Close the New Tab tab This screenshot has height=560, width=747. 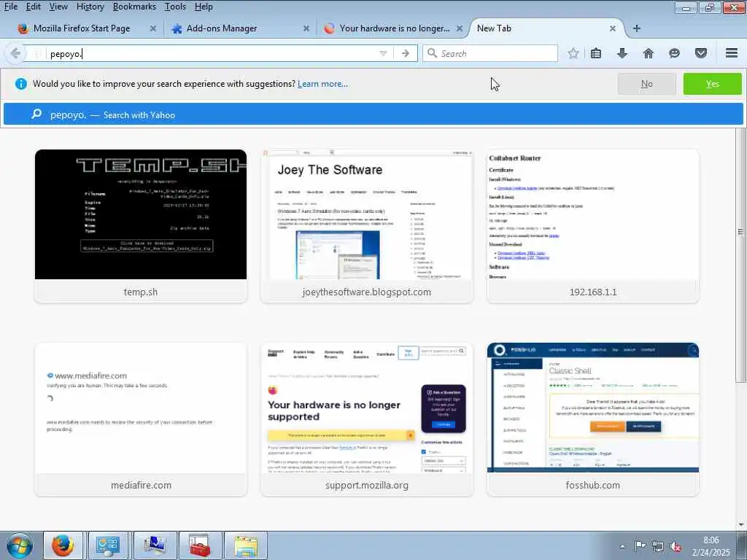(x=613, y=28)
